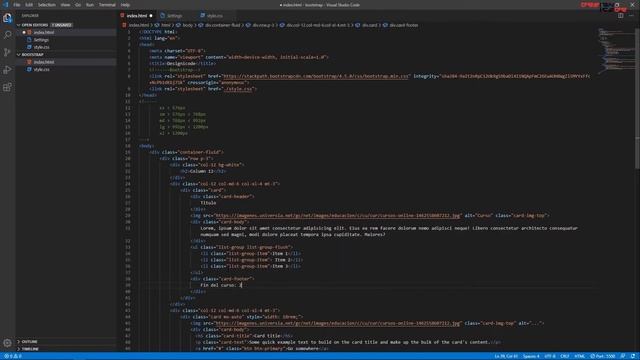Open the Go menu
Viewport: 640px width, 360px height.
click(x=78, y=5)
